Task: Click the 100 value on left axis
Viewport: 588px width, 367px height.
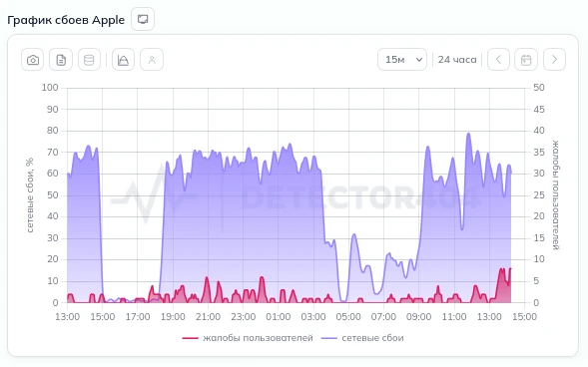Action: 50,88
